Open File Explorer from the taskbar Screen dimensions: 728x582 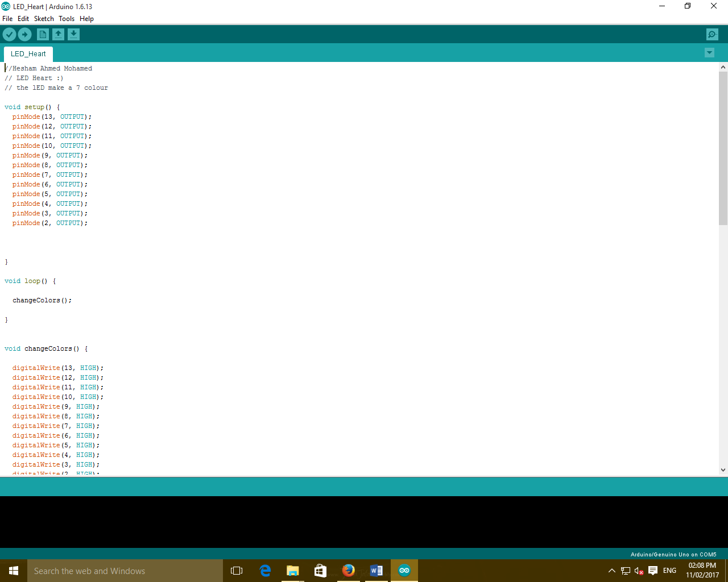[293, 571]
